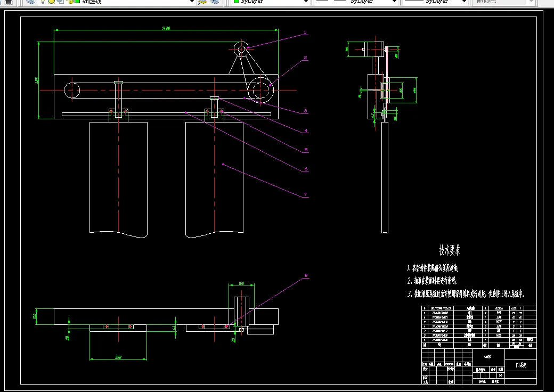
Task: Select technical requirement line 3 text
Action: coord(466,293)
